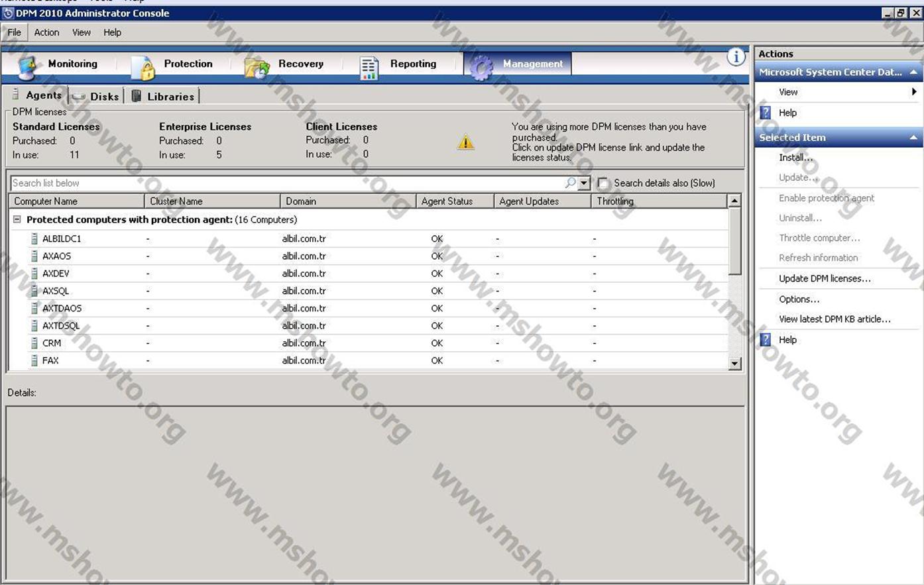Viewport: 924px width, 585px height.
Task: Click the server icon beside AXSQL
Action: pyautogui.click(x=34, y=291)
